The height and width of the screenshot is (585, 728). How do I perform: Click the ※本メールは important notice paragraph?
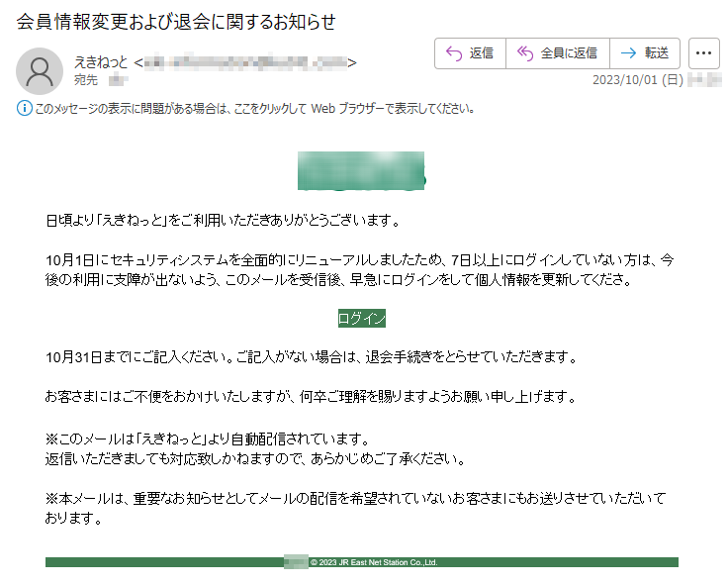355,506
